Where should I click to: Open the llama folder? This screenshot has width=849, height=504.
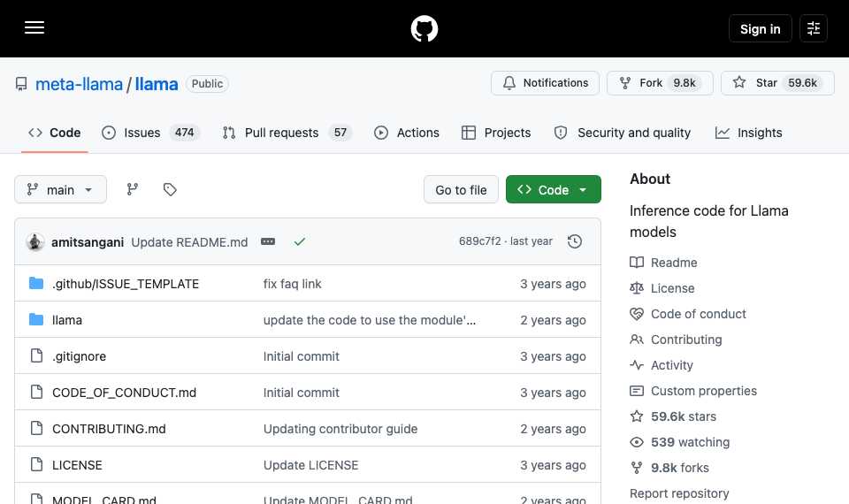tap(67, 320)
